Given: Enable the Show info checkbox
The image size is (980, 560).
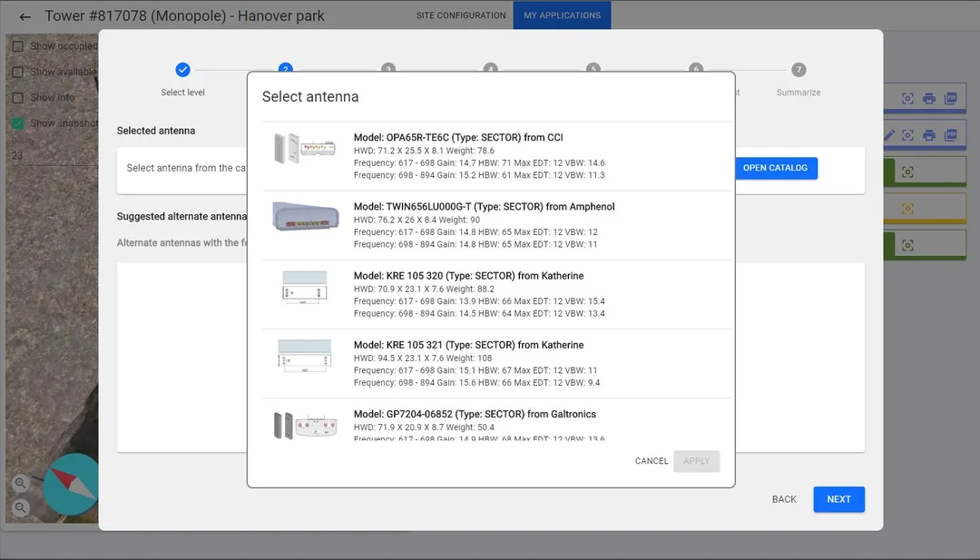Looking at the screenshot, I should pos(18,97).
